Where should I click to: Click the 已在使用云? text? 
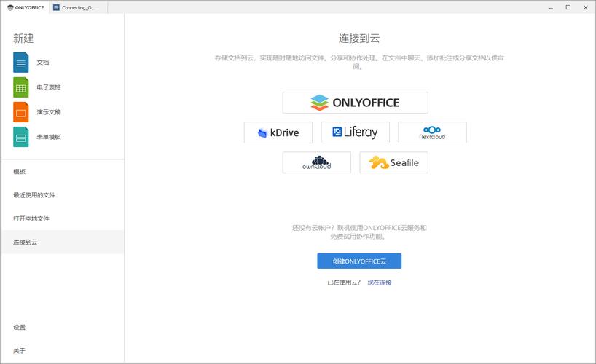[344, 282]
